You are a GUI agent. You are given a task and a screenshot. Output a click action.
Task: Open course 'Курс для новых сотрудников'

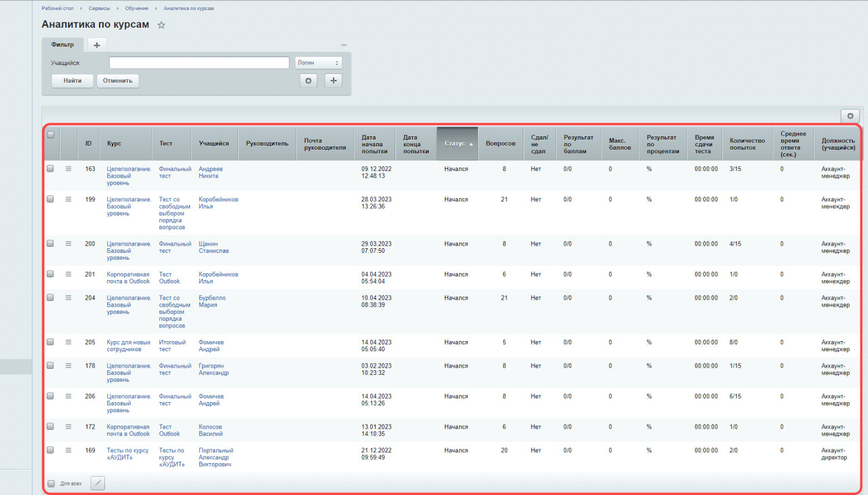129,346
